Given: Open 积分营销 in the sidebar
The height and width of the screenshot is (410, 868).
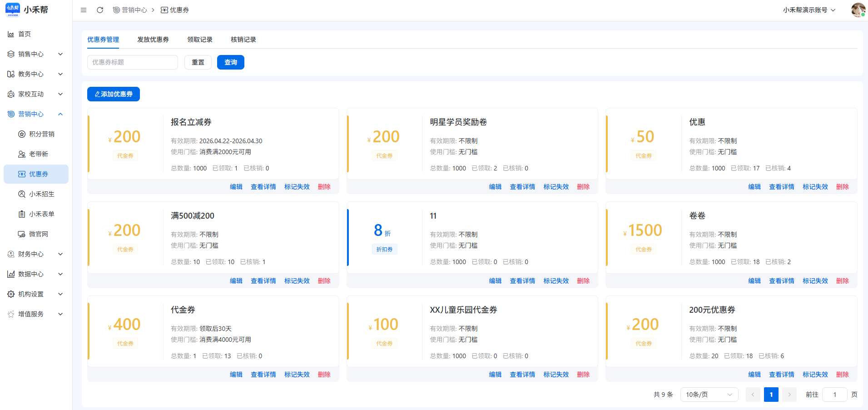Looking at the screenshot, I should click(41, 134).
